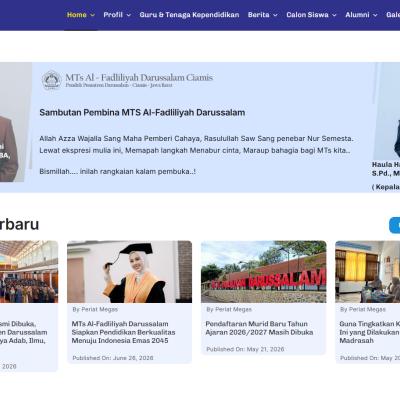Open article Siapkan Pendidikan Berkualitas Menuju Indonesia Emas
The width and height of the screenshot is (400, 400).
tap(123, 332)
